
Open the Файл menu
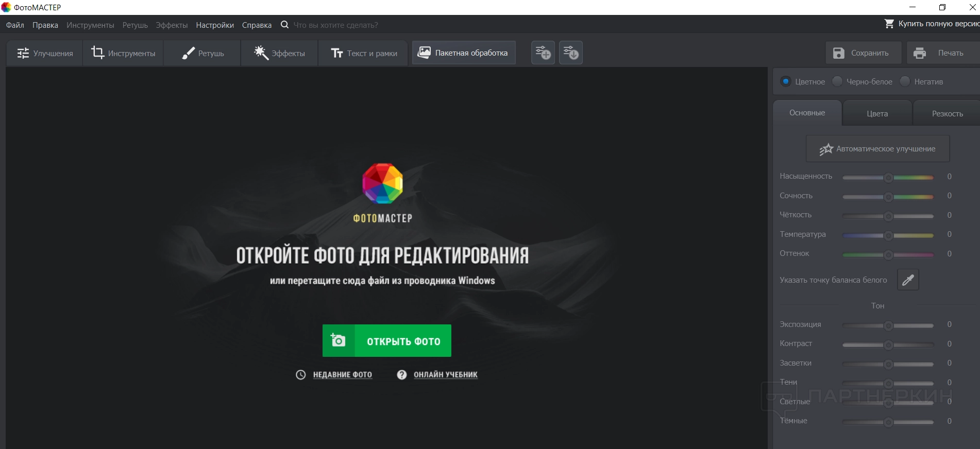point(15,25)
